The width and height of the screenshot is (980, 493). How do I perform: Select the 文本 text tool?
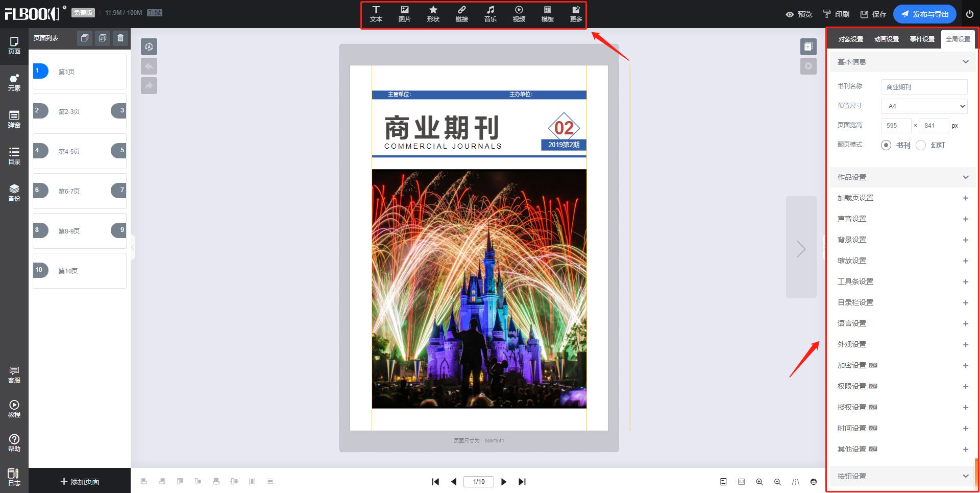376,14
